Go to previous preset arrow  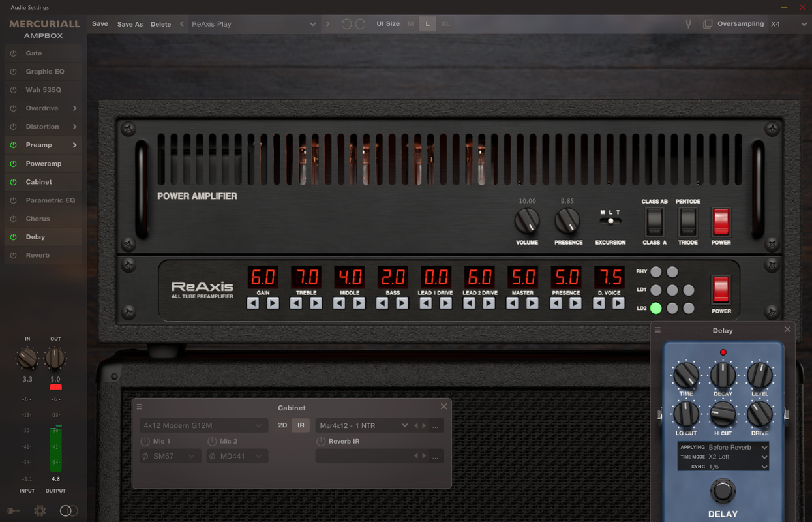coord(182,24)
